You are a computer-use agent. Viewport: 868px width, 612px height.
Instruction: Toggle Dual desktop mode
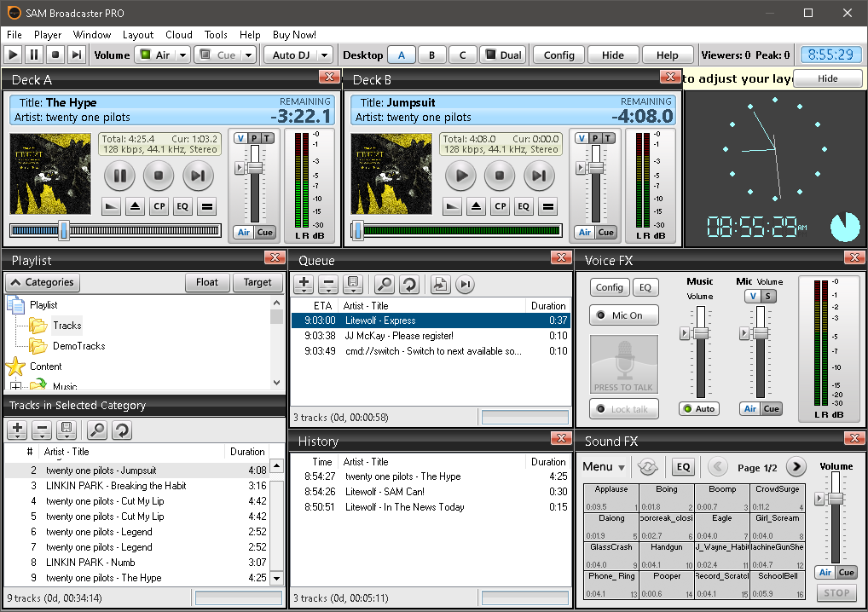pos(503,55)
